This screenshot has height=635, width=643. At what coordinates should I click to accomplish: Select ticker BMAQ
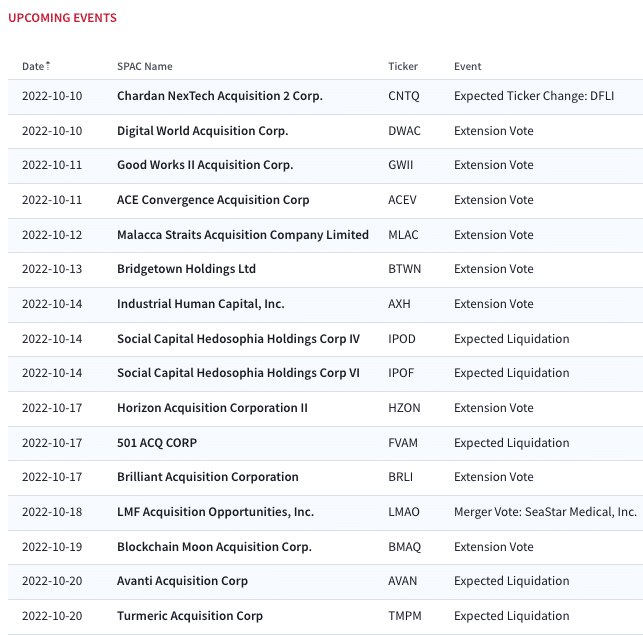(x=405, y=547)
